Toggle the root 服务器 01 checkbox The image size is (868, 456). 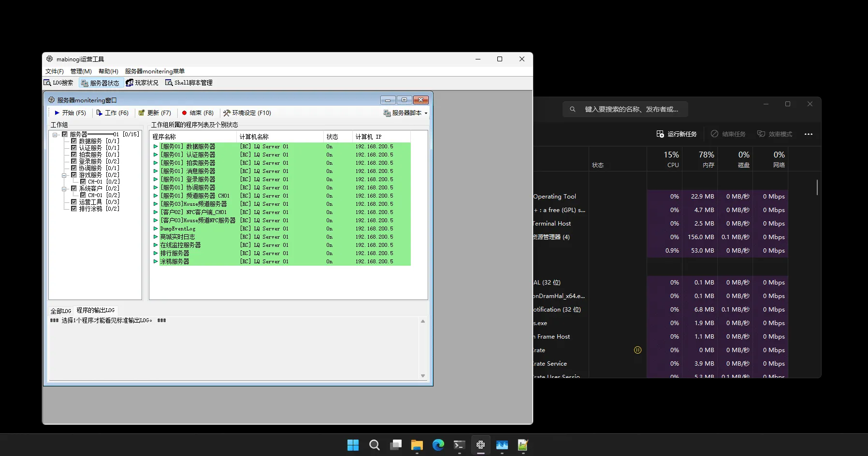coord(65,134)
